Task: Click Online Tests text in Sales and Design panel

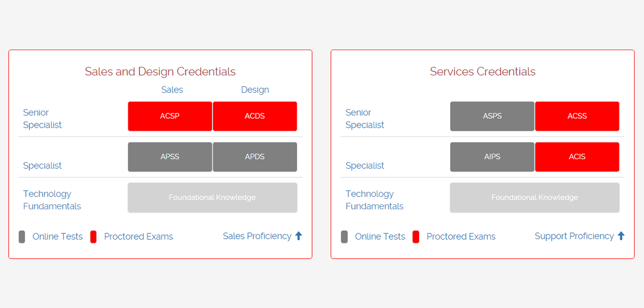Action: coord(58,236)
